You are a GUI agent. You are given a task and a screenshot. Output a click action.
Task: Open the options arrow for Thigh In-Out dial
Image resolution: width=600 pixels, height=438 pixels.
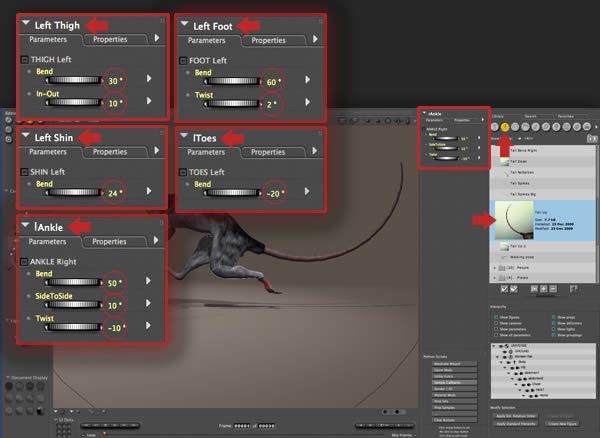[x=149, y=101]
